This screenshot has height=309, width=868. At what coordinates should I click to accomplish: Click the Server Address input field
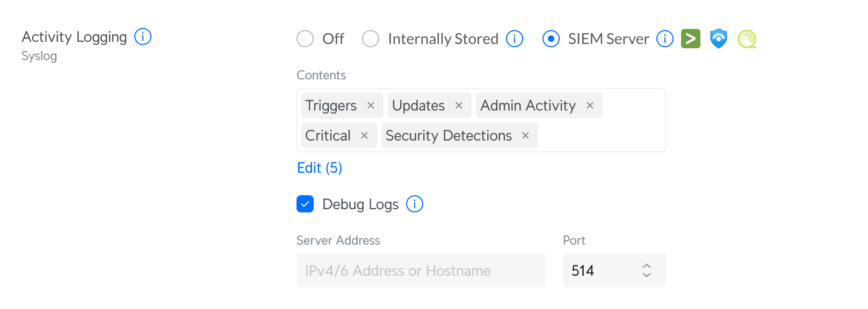tap(421, 270)
